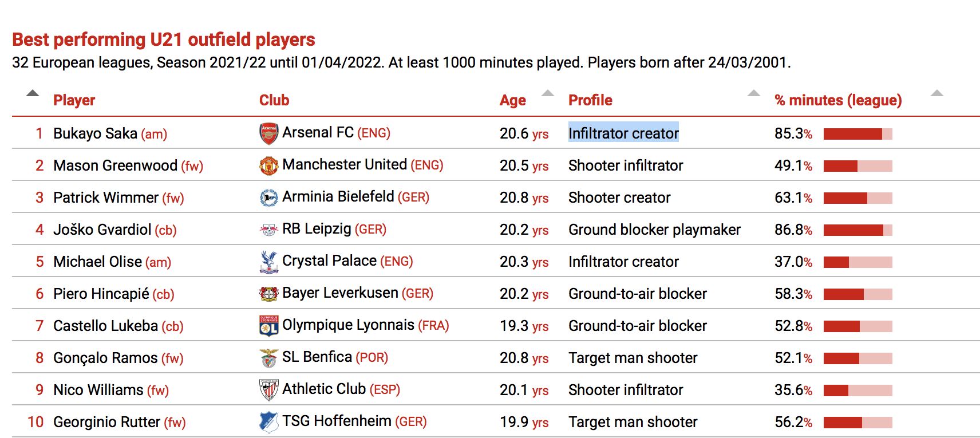Image resolution: width=980 pixels, height=438 pixels.
Task: Open Bukayo Saka's player name link
Action: pos(95,133)
